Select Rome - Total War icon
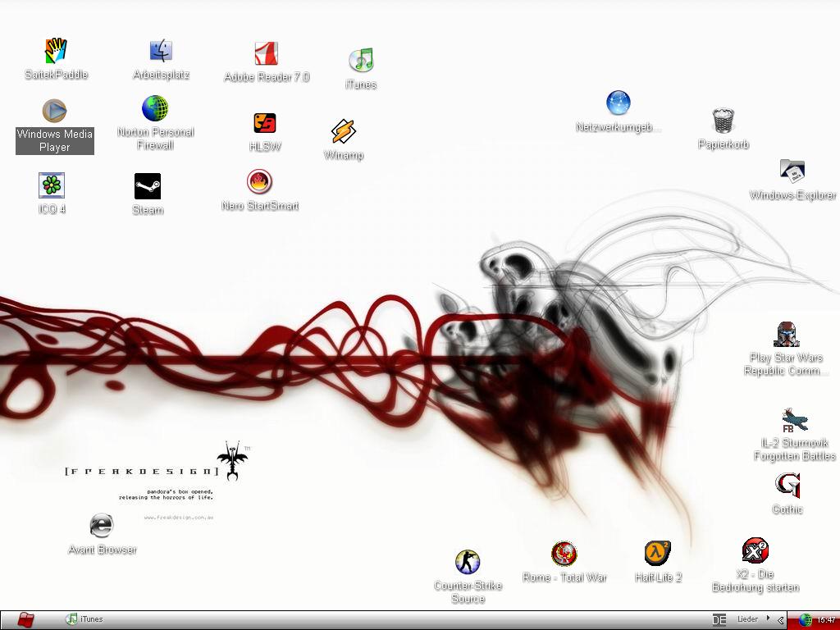Screen dimensions: 840x630 click(564, 553)
